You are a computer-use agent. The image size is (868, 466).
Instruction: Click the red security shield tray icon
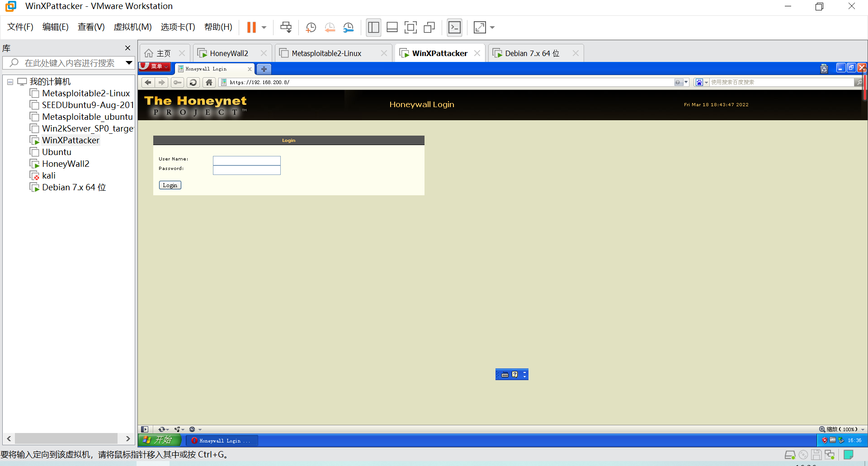click(x=825, y=440)
